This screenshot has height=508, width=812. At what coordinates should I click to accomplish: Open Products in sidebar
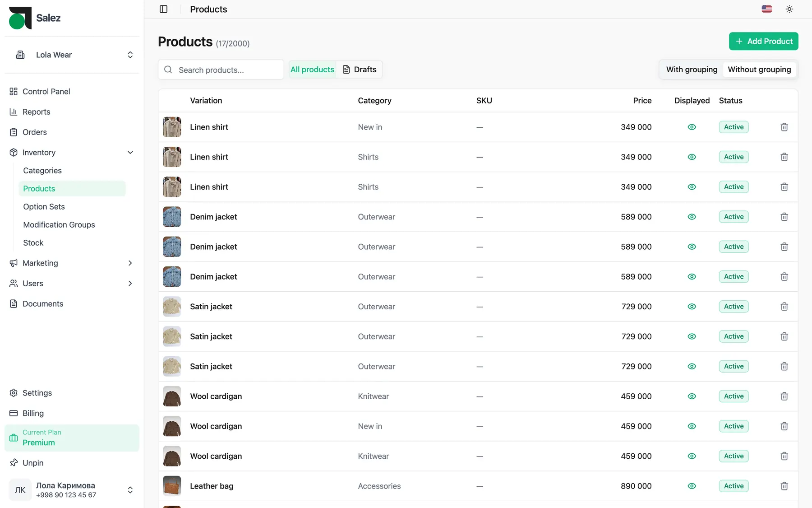click(x=72, y=189)
